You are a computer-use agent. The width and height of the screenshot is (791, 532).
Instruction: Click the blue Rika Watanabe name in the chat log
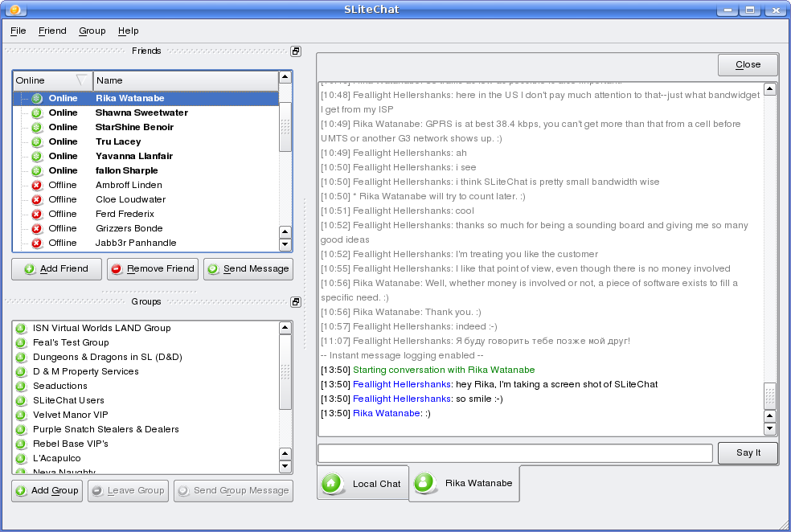click(387, 414)
